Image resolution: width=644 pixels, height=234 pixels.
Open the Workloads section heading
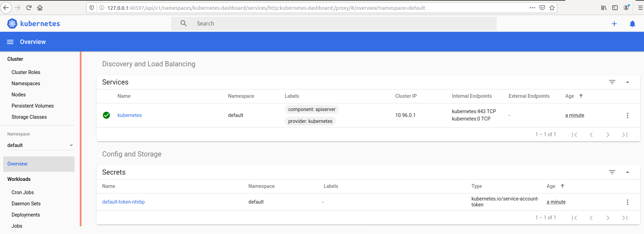pyautogui.click(x=19, y=179)
